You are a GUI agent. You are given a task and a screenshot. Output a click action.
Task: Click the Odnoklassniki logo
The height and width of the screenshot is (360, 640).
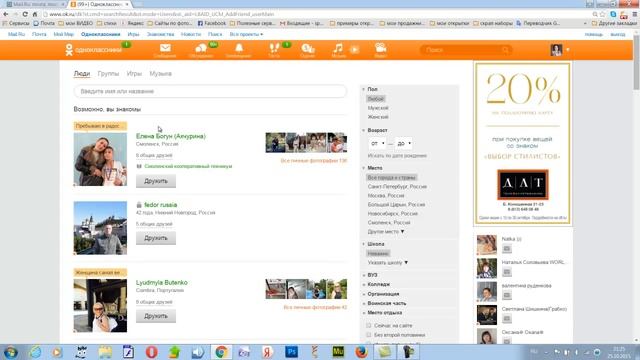pyautogui.click(x=93, y=50)
